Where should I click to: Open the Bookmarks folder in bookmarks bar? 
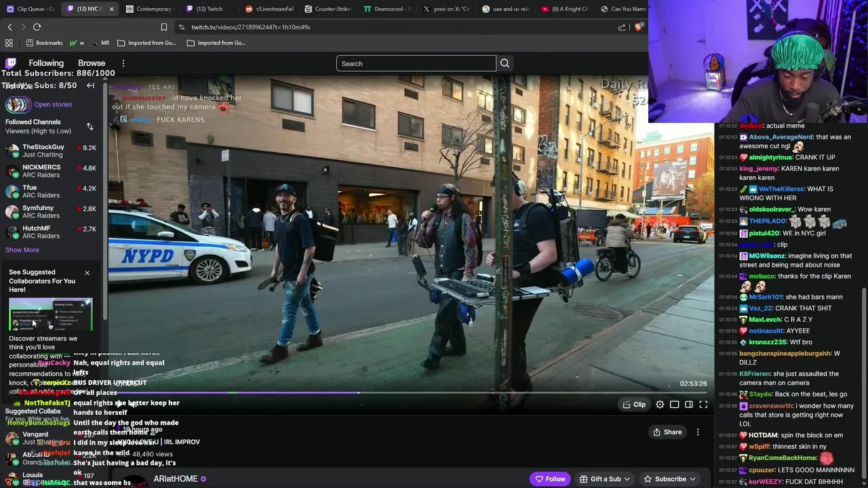pos(43,43)
